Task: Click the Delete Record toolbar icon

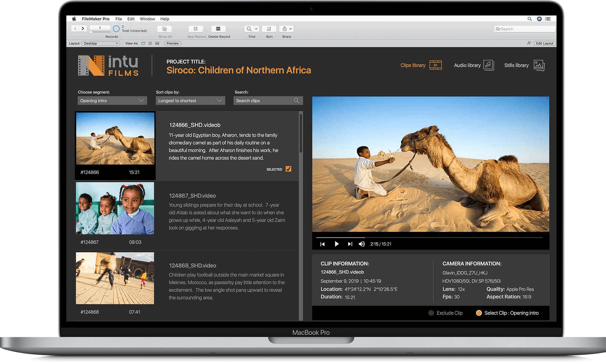Action: (x=218, y=29)
